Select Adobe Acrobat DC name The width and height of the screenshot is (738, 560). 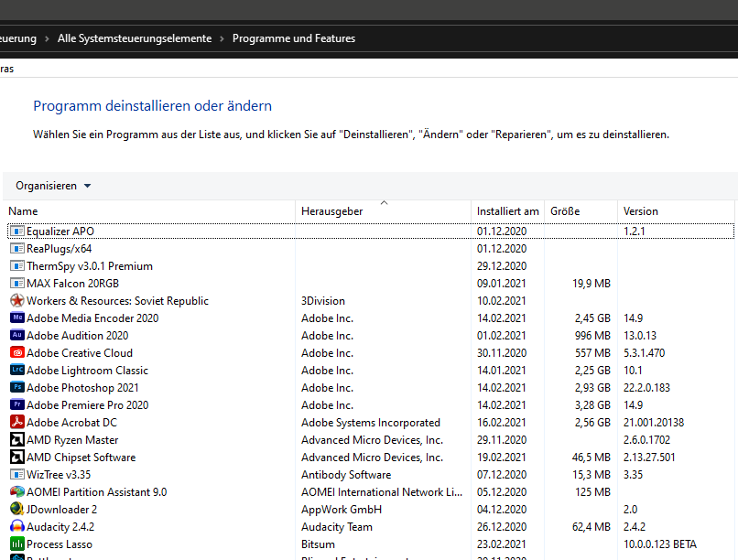(72, 422)
